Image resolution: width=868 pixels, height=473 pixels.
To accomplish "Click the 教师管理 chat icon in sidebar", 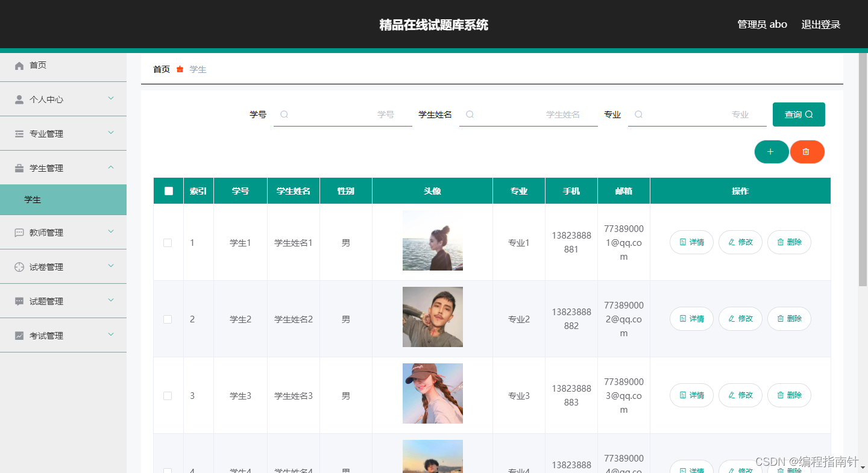I will point(18,232).
